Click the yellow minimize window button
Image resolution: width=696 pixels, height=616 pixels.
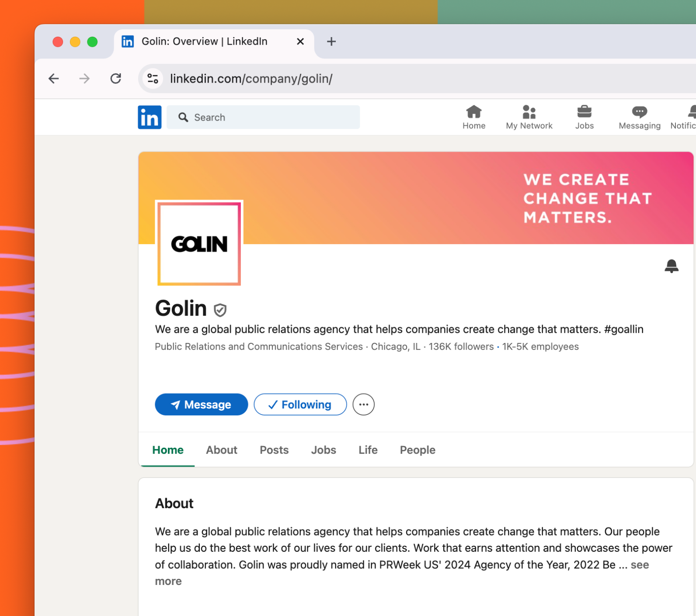(x=75, y=42)
